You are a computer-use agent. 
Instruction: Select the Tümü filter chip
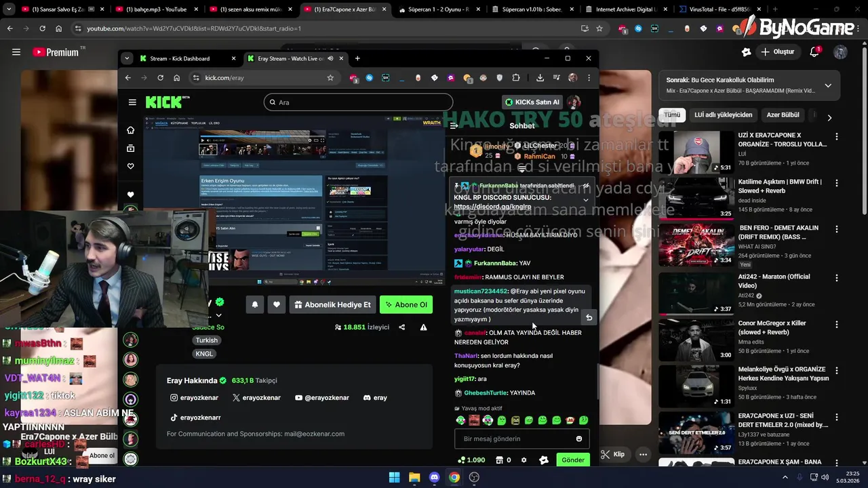tap(672, 115)
